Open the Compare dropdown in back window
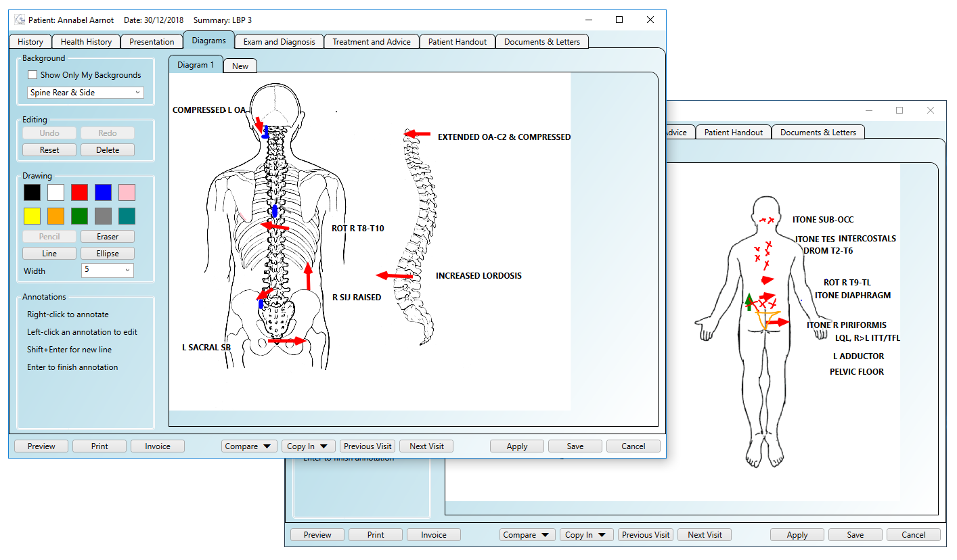 click(x=527, y=535)
